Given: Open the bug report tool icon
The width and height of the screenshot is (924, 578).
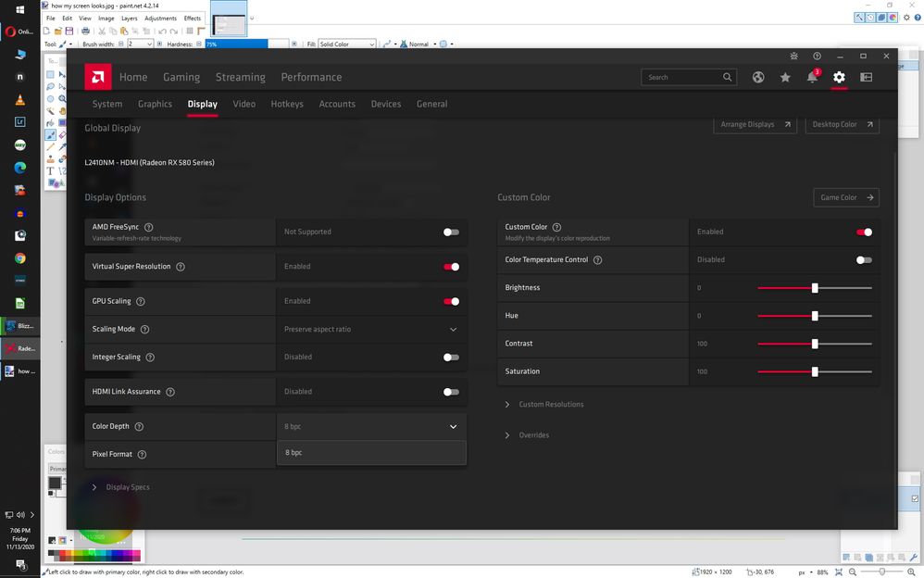Looking at the screenshot, I should click(793, 56).
